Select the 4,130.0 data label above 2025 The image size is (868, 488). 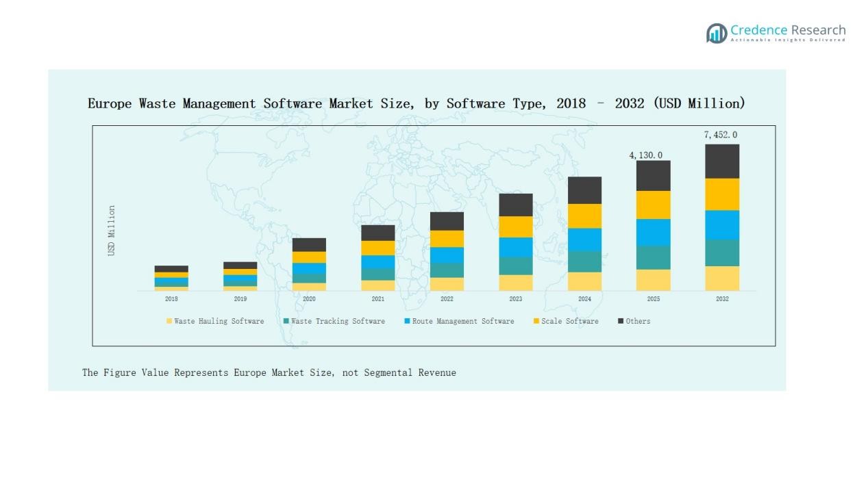click(x=645, y=155)
